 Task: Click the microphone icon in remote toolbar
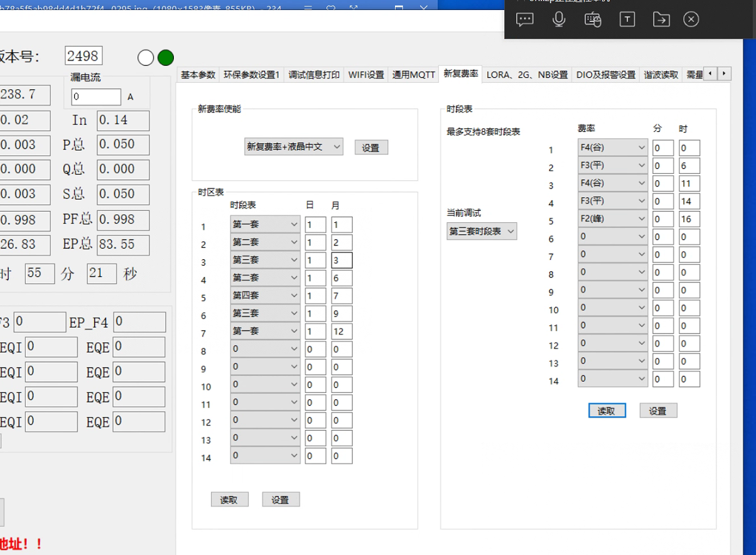558,19
